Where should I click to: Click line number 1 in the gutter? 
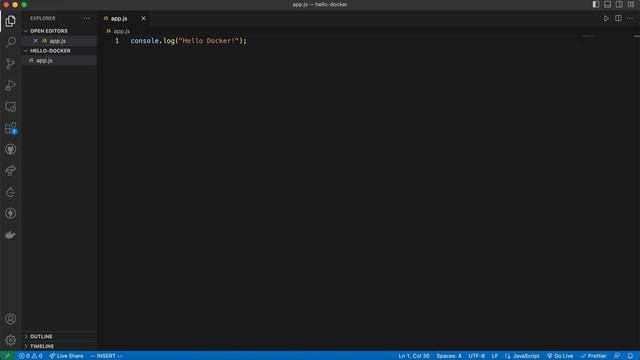[117, 41]
